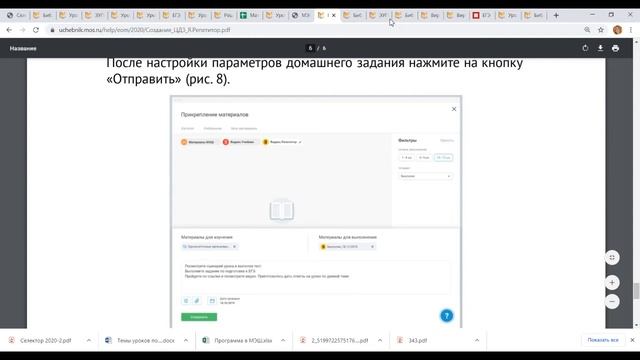The width and height of the screenshot is (640, 360).
Task: Close the active PDF tab
Action: point(333,15)
